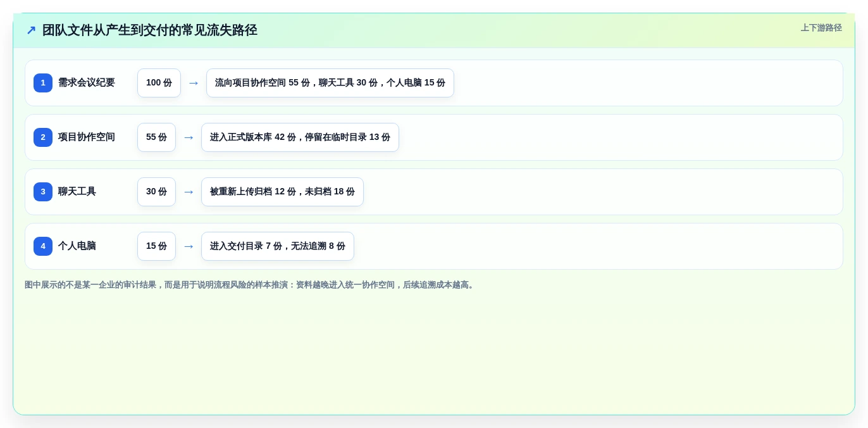Image resolution: width=868 pixels, height=428 pixels.
Task: Click the result box 进入交付目录 7 份
Action: click(278, 246)
